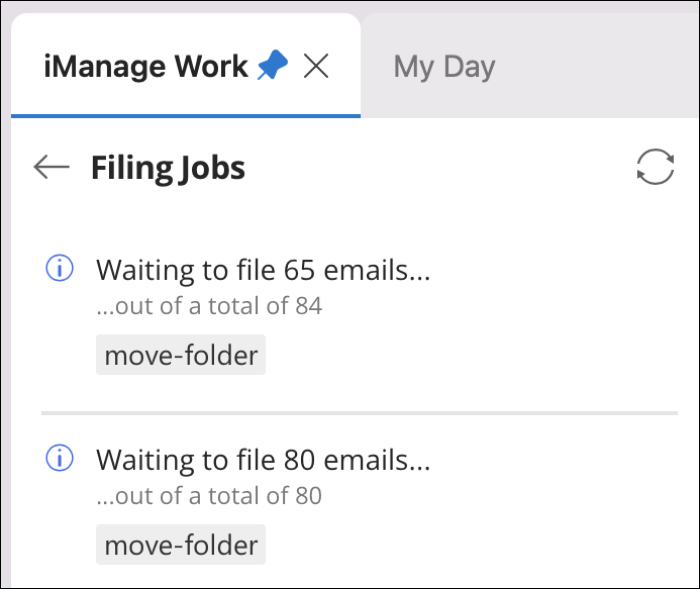Image resolution: width=700 pixels, height=589 pixels.
Task: Click the blue pin on the active tab
Action: click(x=273, y=64)
